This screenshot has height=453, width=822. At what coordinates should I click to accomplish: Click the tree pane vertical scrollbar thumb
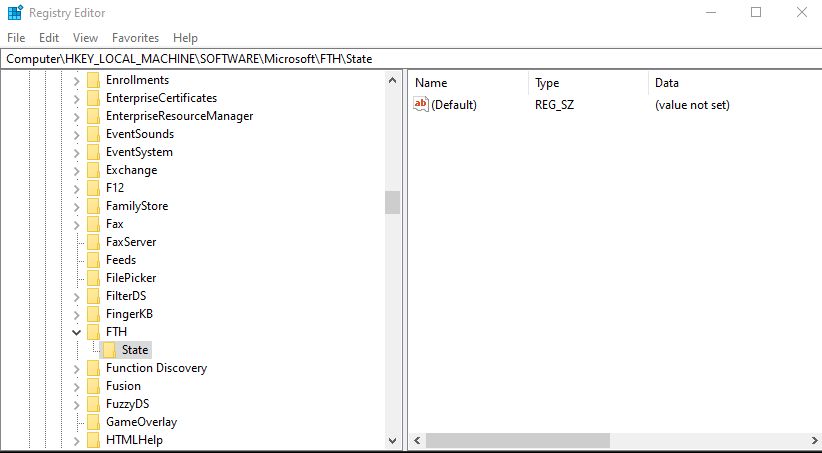click(x=392, y=202)
